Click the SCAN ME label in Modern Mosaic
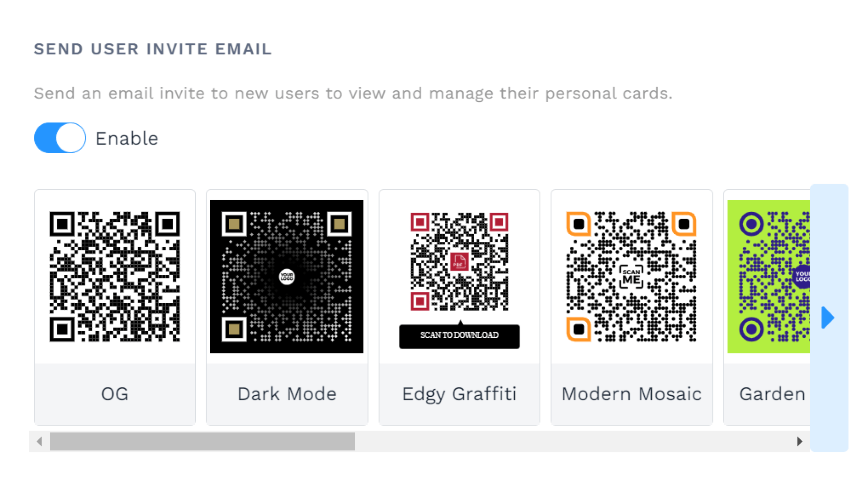This screenshot has height=488, width=868. [x=632, y=276]
